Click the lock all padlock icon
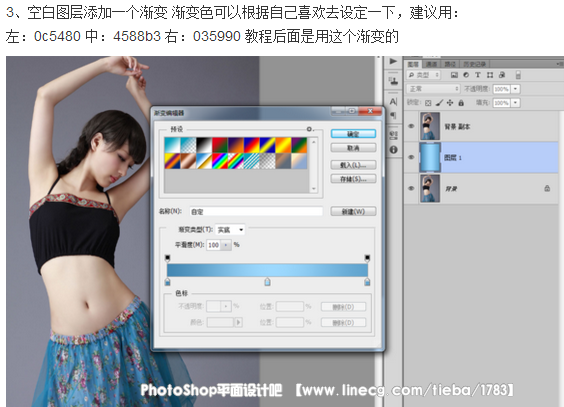 461,103
